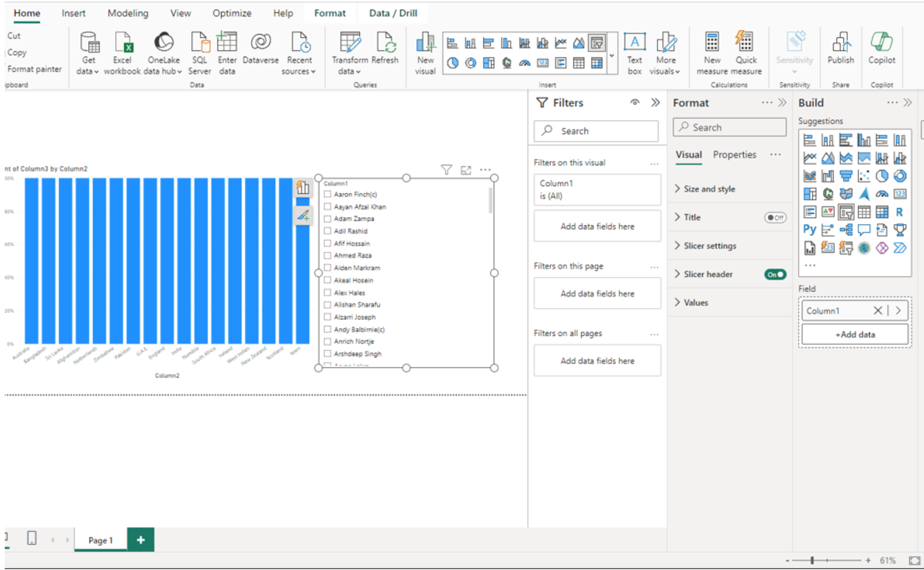This screenshot has height=570, width=924.
Task: Switch to mobile layout view
Action: pyautogui.click(x=32, y=538)
